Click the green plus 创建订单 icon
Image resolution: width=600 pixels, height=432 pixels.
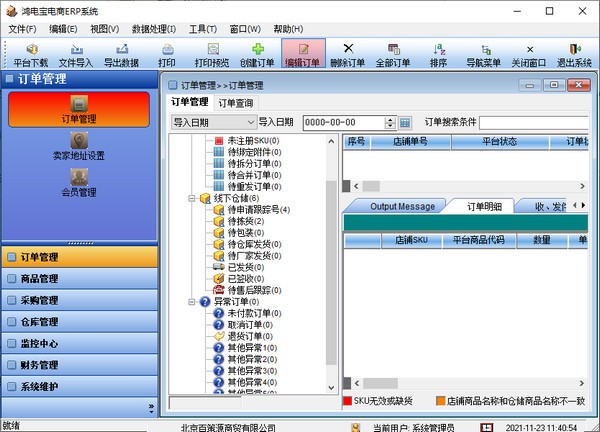(258, 48)
